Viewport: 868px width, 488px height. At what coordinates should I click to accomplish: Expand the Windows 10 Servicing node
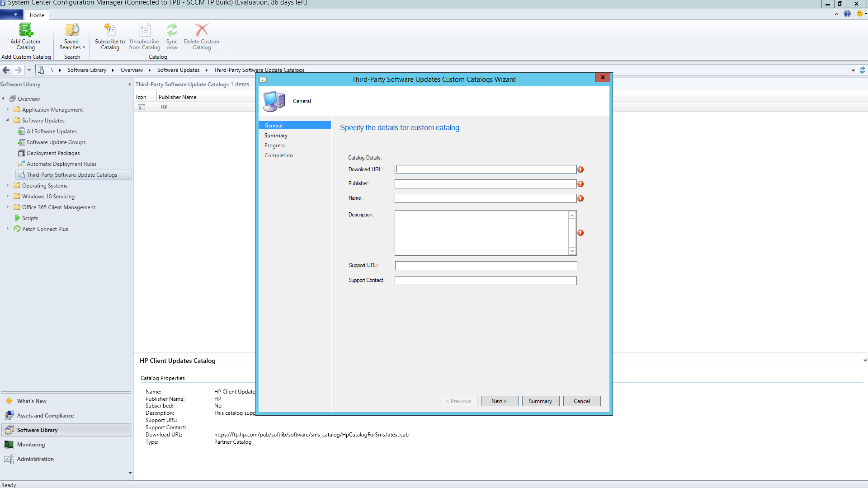[x=8, y=196]
